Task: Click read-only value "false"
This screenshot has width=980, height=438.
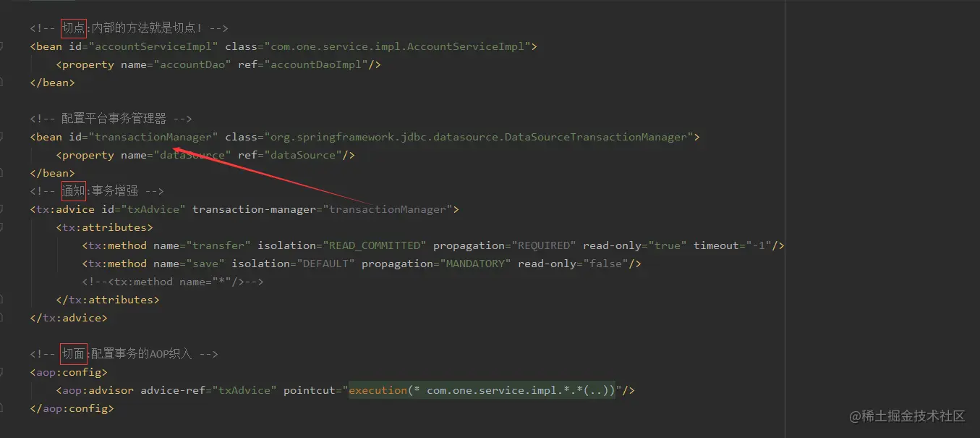Action: click(x=605, y=264)
